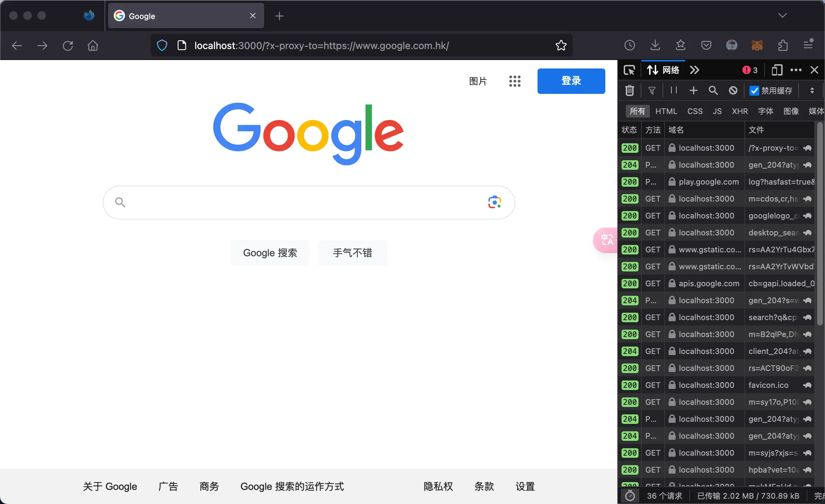Click the search by image camera icon

[494, 202]
